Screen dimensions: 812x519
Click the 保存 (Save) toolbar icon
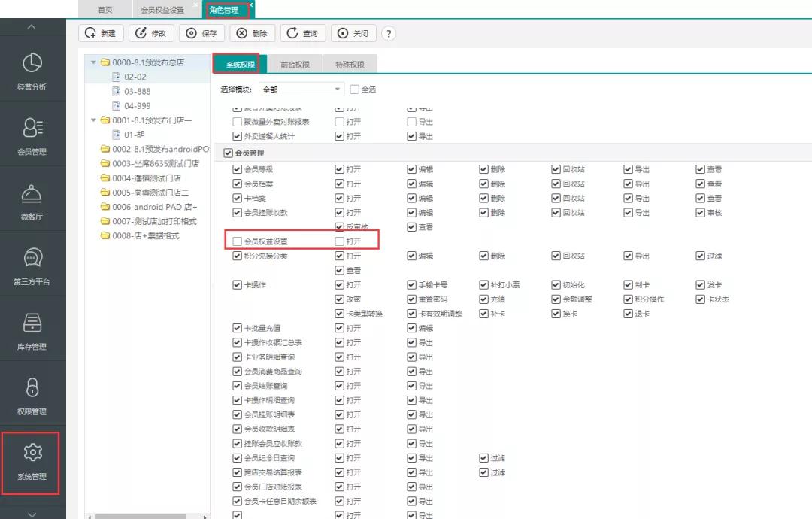click(x=201, y=33)
